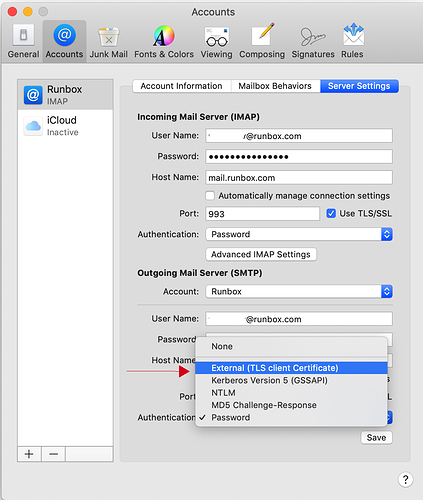Choose External (TLS client Certificate) option
423x500 pixels.
tap(291, 368)
